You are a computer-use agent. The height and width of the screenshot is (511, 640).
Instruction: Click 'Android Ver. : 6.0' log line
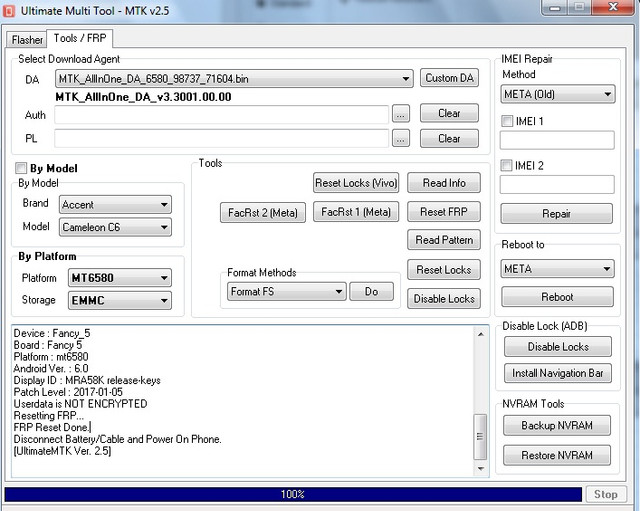pyautogui.click(x=51, y=369)
